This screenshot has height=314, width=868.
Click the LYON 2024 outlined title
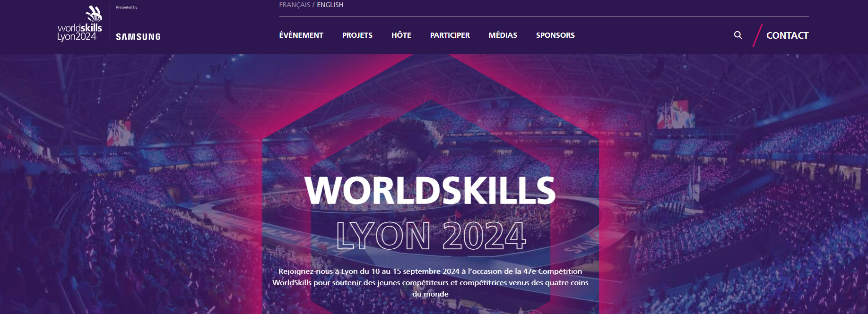(431, 236)
